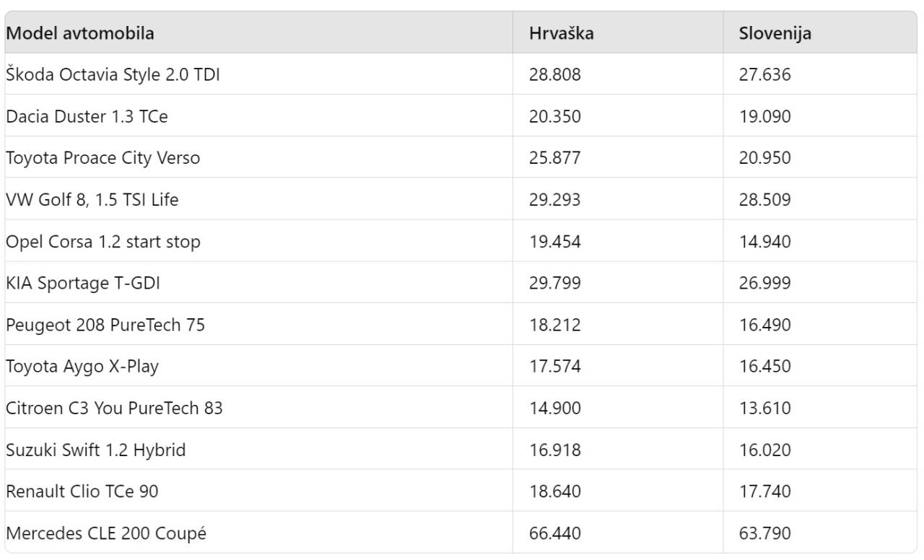Select the Toyota Aygo X-Play row
Screen dimensions: 924x560
coord(82,367)
